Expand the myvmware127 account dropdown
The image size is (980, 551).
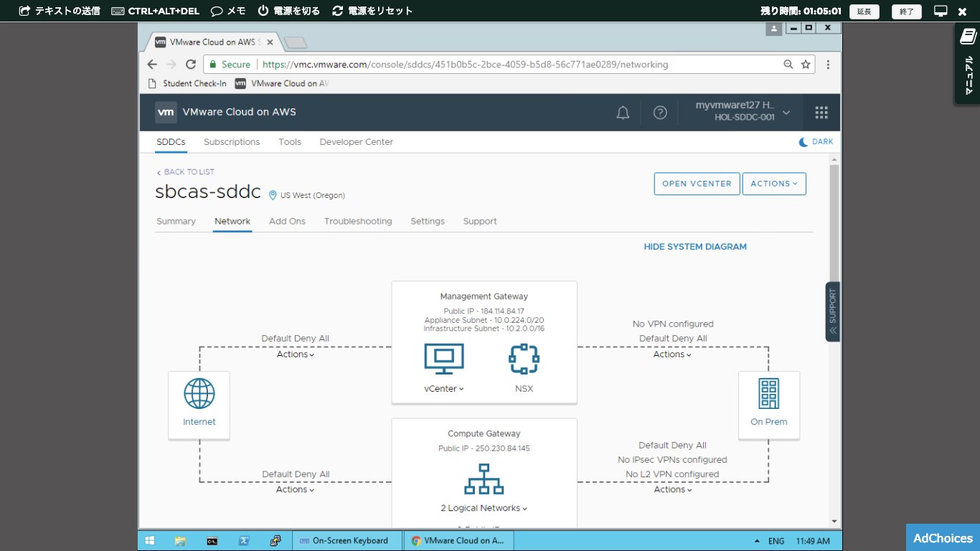point(743,111)
